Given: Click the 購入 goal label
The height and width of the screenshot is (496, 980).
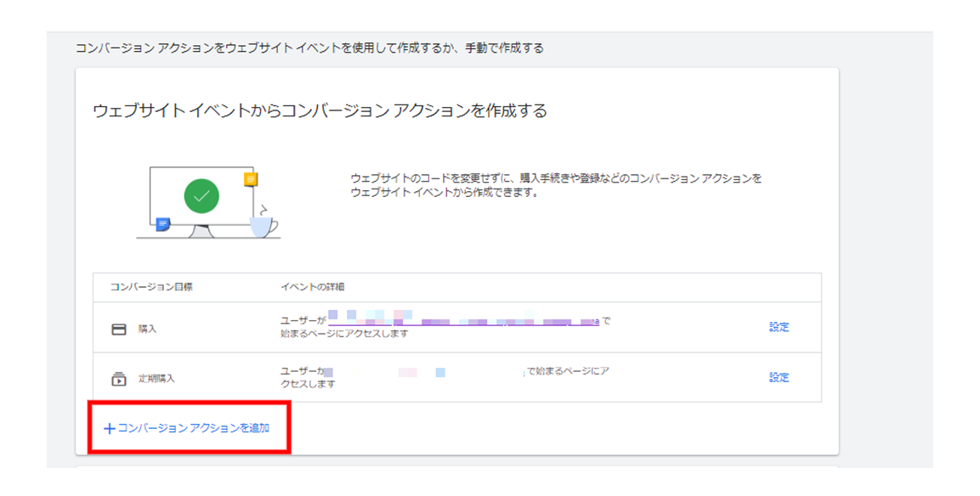Looking at the screenshot, I should (148, 329).
